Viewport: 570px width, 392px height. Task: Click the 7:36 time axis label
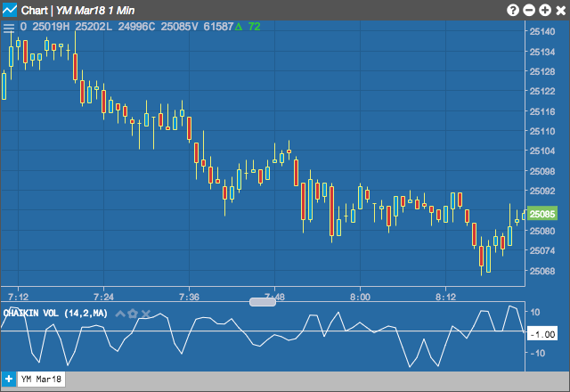click(x=189, y=297)
